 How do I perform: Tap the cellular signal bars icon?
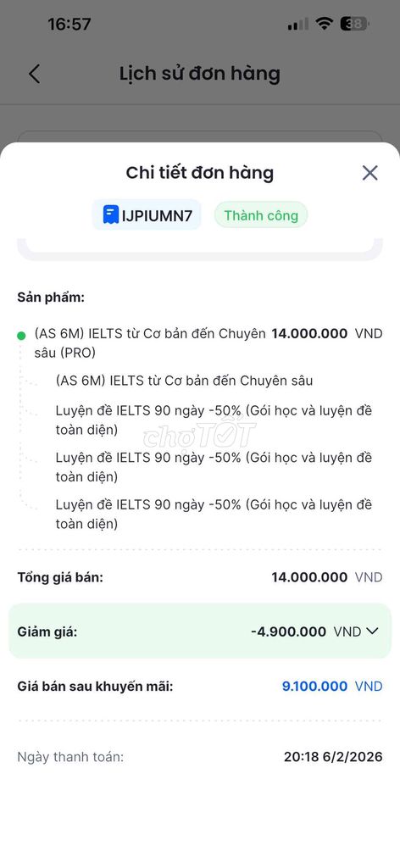click(x=297, y=25)
